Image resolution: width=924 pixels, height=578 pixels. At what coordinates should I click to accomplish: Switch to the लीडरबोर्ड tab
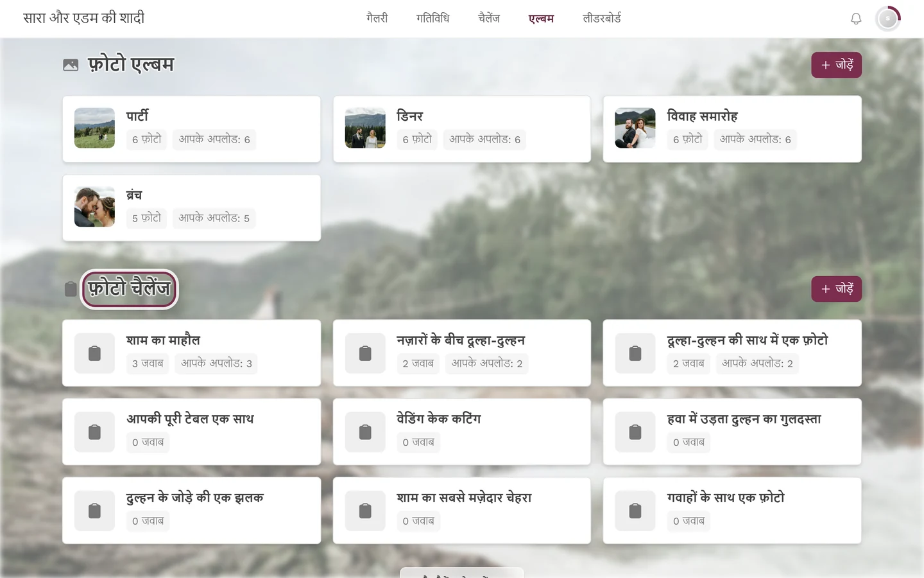pos(602,19)
